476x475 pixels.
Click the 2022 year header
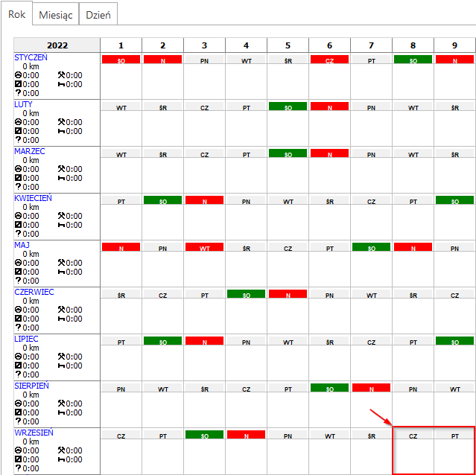click(57, 45)
